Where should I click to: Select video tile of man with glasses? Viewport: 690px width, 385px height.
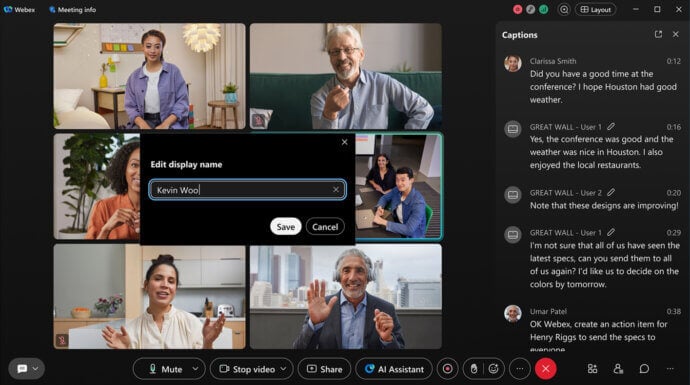tap(346, 76)
